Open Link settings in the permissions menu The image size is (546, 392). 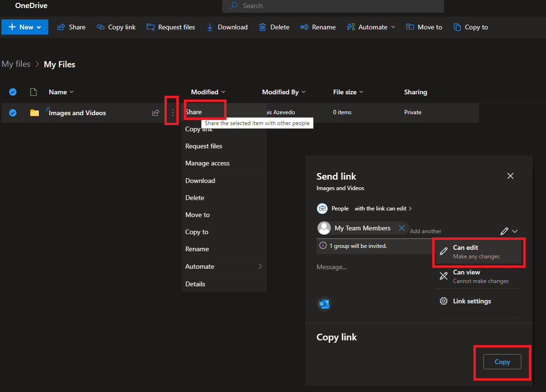tap(472, 301)
